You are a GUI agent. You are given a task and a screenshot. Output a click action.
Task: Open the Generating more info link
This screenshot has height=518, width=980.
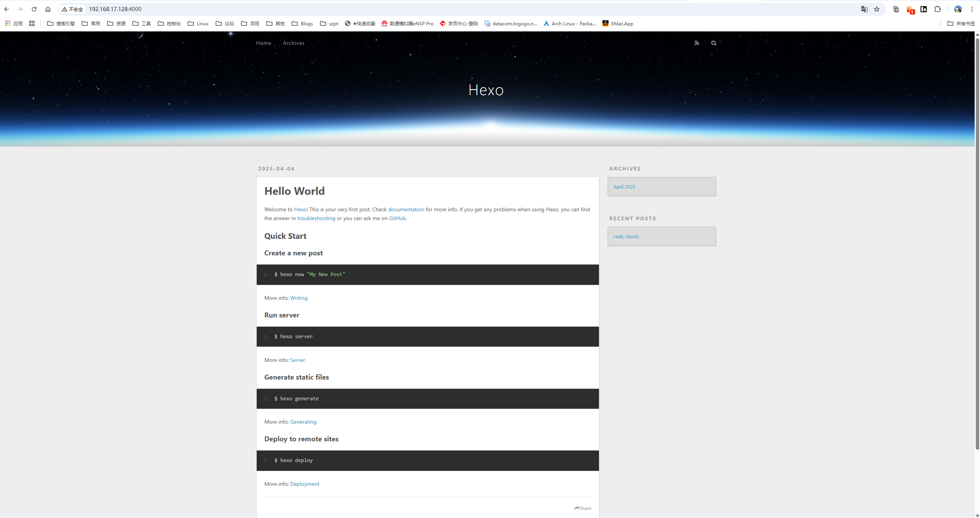(303, 422)
